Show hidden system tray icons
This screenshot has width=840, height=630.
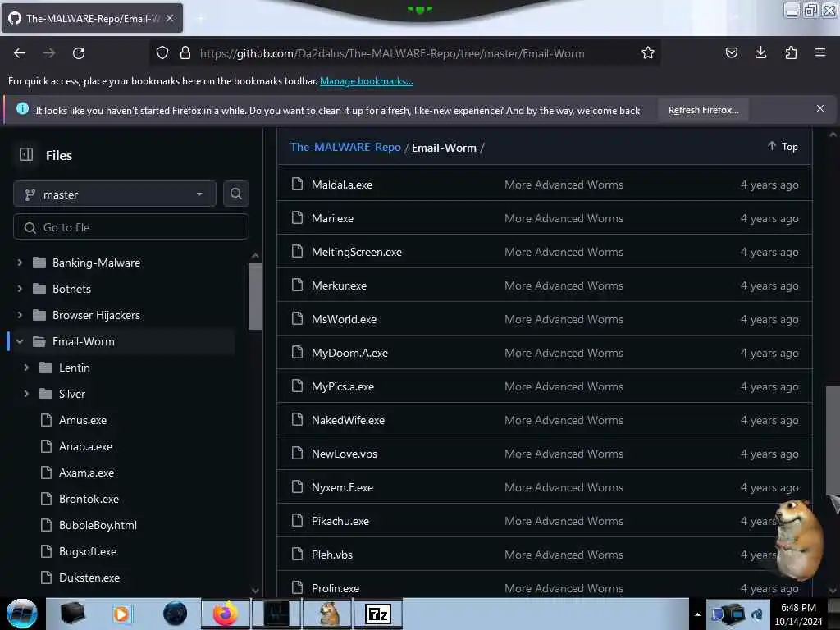[697, 614]
